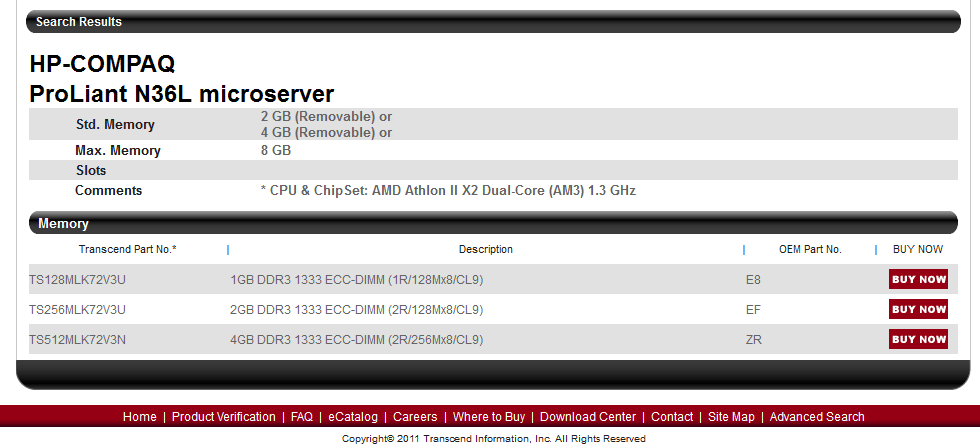The height and width of the screenshot is (445, 980).
Task: Open the Site Map link
Action: pyautogui.click(x=731, y=417)
